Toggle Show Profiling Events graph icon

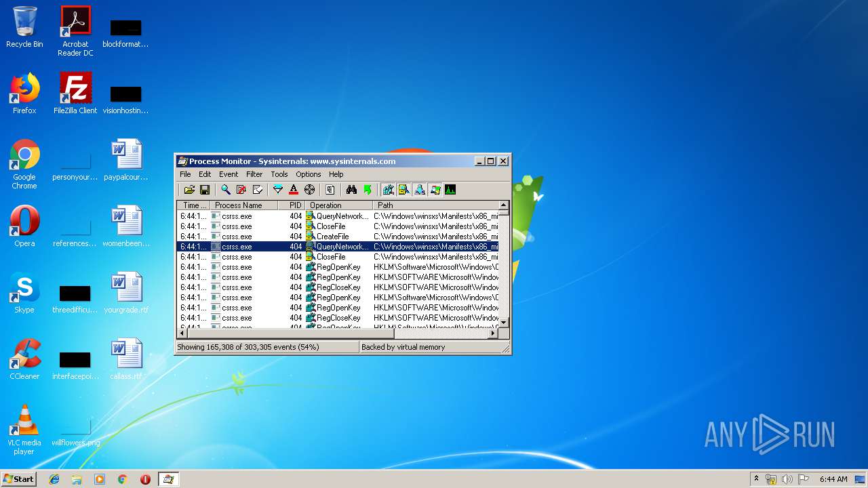point(450,190)
